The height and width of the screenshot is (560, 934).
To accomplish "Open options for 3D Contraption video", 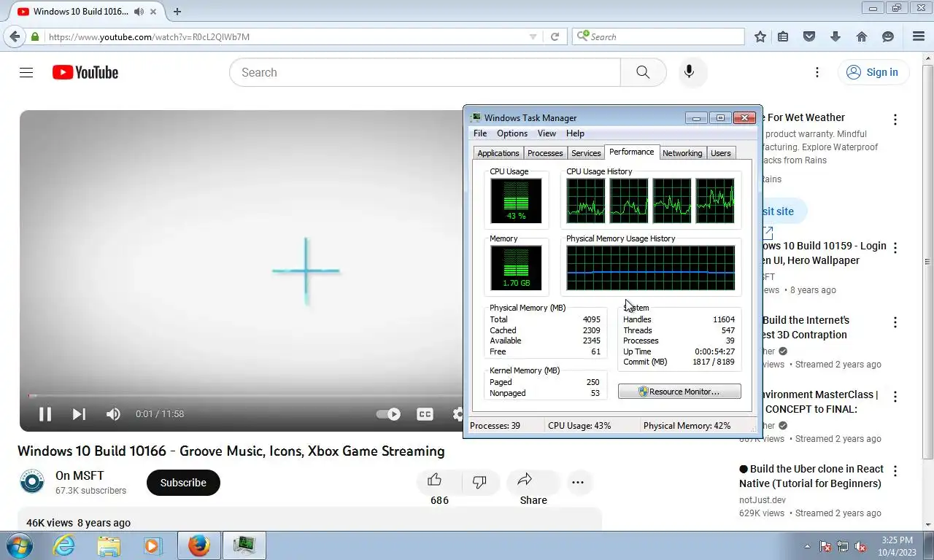I will point(895,322).
